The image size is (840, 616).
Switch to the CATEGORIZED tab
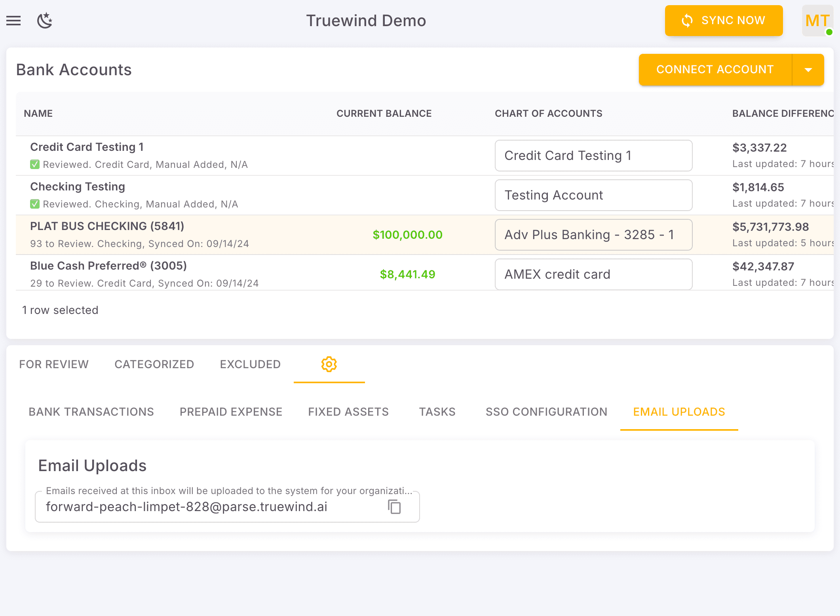[154, 364]
